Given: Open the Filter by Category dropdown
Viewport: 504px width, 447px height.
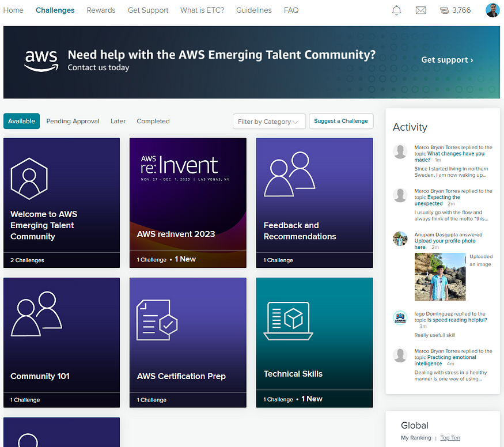Looking at the screenshot, I should [x=269, y=122].
